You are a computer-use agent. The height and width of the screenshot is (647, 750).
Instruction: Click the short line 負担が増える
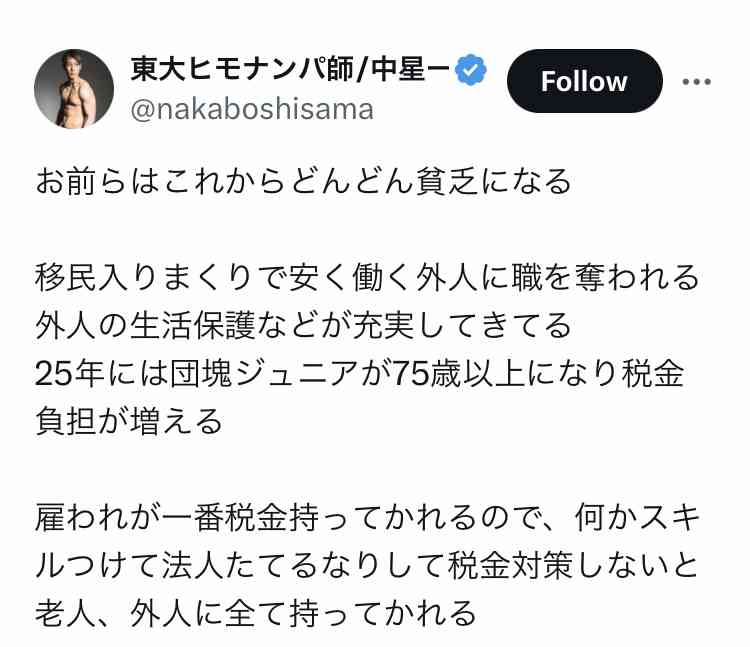(x=129, y=421)
